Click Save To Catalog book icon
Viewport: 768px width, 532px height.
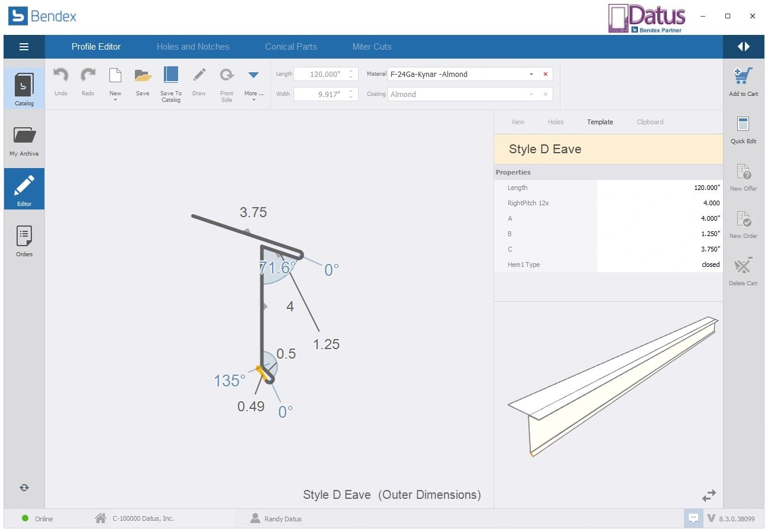coord(171,75)
